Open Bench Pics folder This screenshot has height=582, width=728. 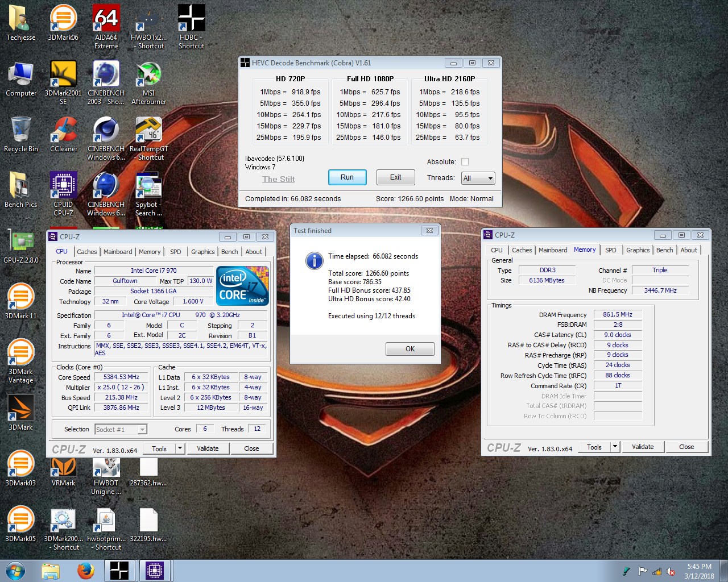point(20,190)
